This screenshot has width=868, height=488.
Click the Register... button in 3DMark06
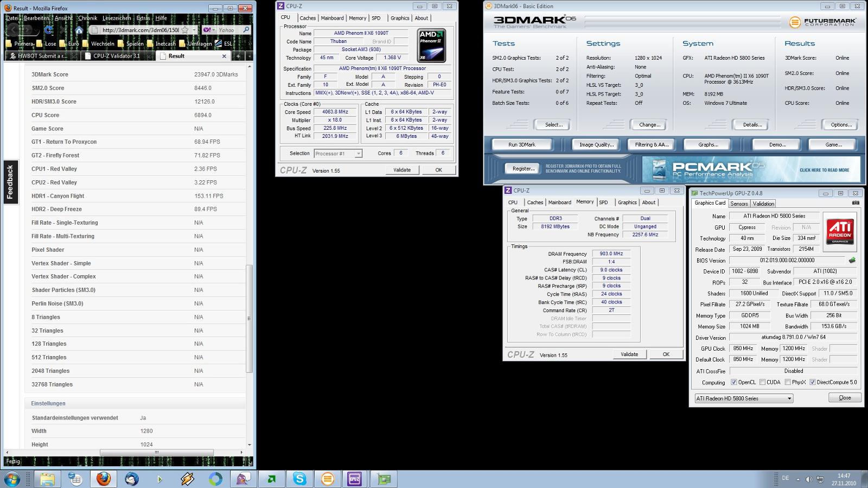(523, 168)
